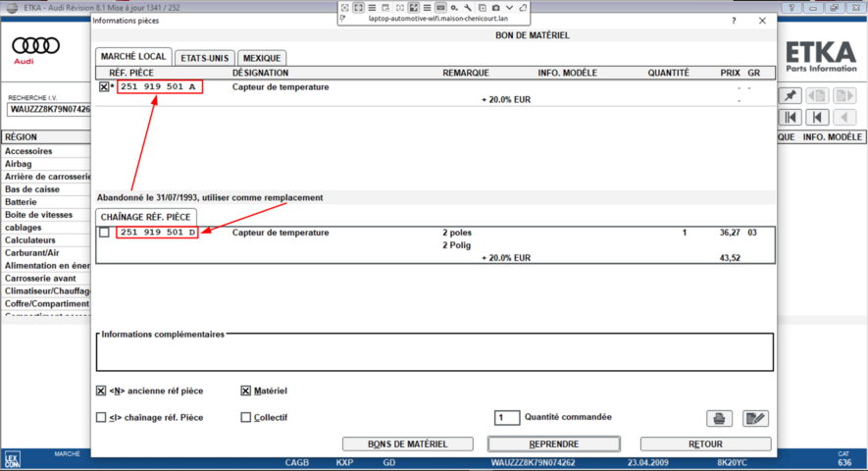Enable the Collectif checkbox
The image size is (868, 471).
coord(246,417)
